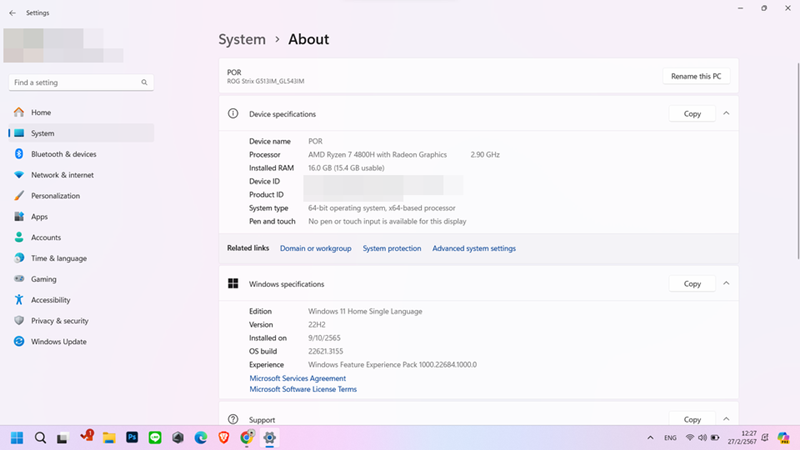Image resolution: width=800 pixels, height=450 pixels.
Task: Click the Home icon in sidebar
Action: (x=18, y=112)
